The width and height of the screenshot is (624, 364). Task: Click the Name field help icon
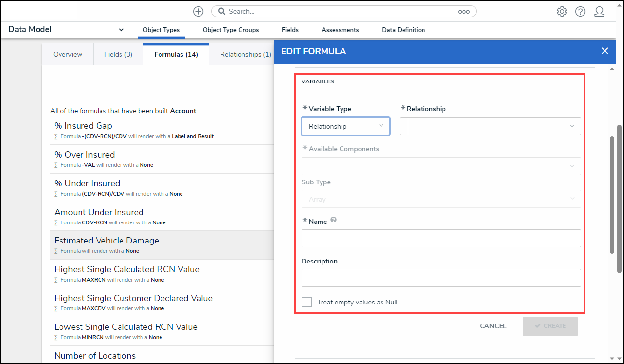334,220
